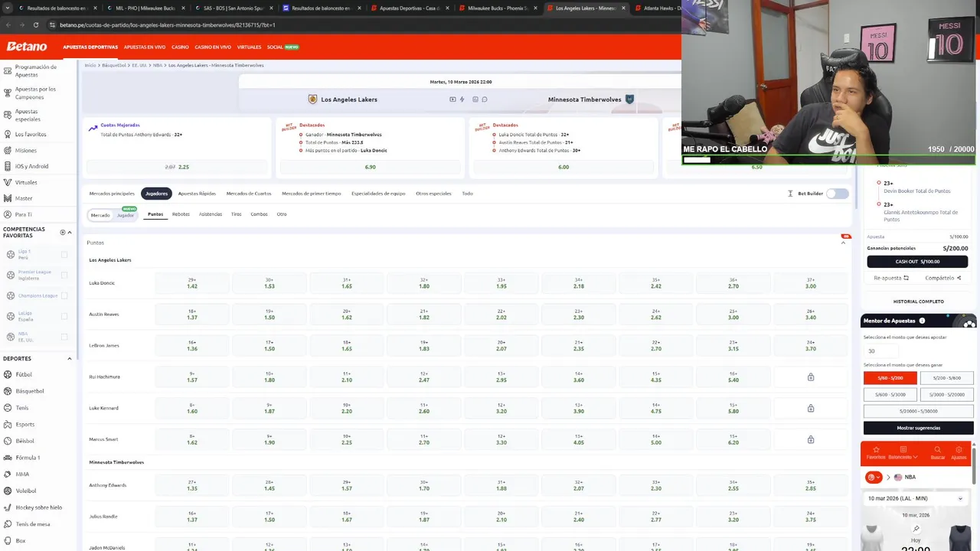Click the Re-apuesta link
This screenshot has width=980, height=551.
[891, 279]
